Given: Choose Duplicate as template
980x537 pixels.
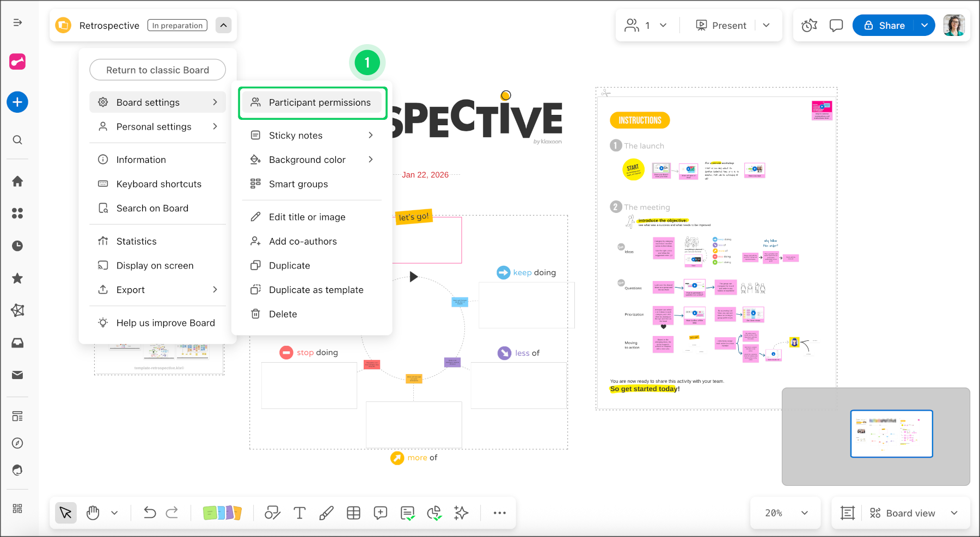Looking at the screenshot, I should pos(316,290).
